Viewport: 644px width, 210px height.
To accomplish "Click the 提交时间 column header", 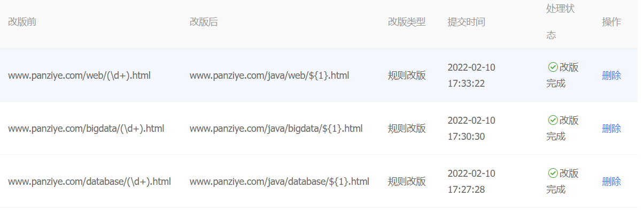I will coord(467,22).
